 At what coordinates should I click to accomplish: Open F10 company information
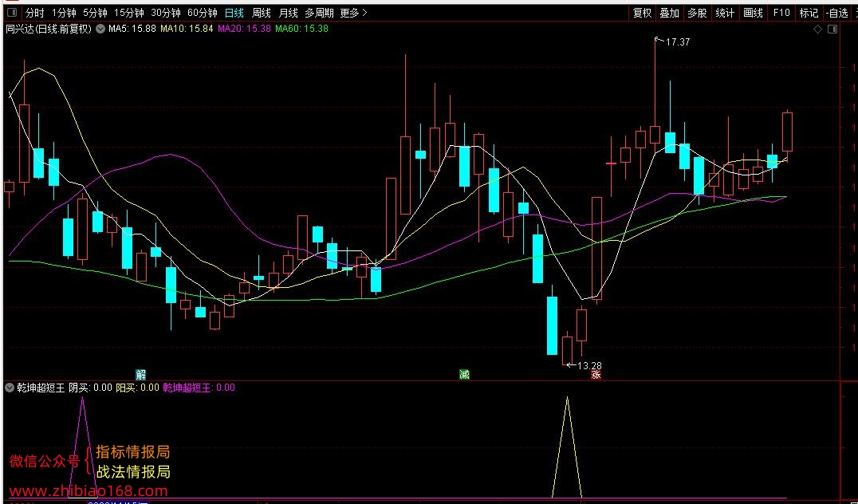pos(781,13)
